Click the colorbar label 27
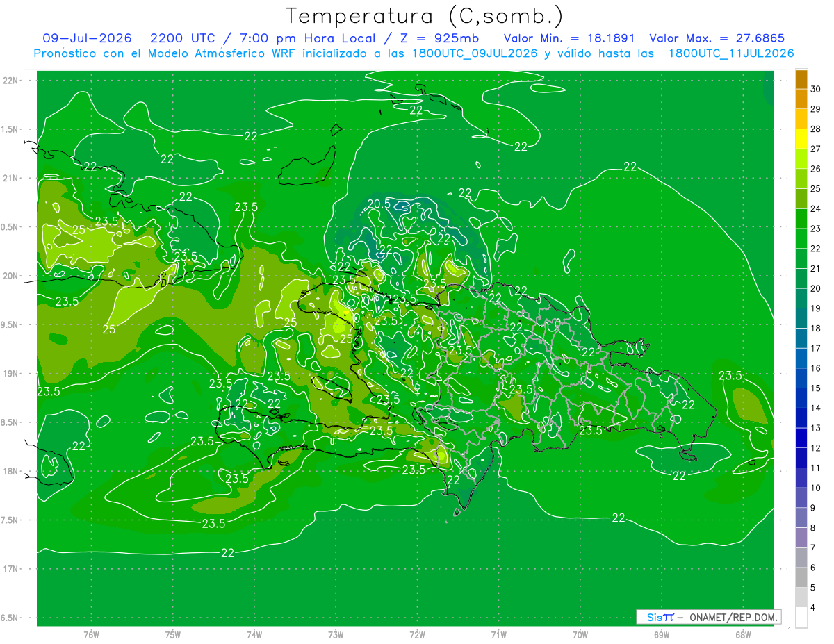This screenshot has height=644, width=834. [x=816, y=149]
